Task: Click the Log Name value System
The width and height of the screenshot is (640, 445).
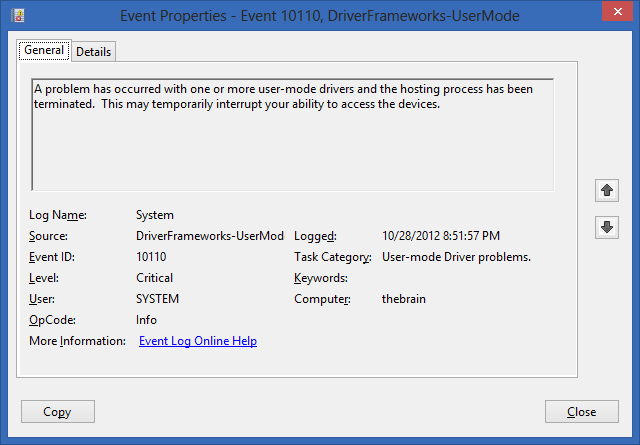Action: pyautogui.click(x=155, y=215)
